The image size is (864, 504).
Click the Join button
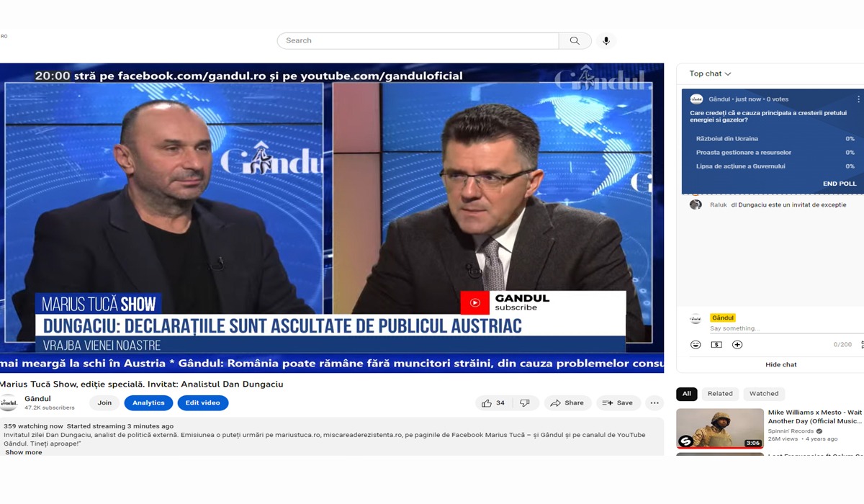click(x=104, y=403)
